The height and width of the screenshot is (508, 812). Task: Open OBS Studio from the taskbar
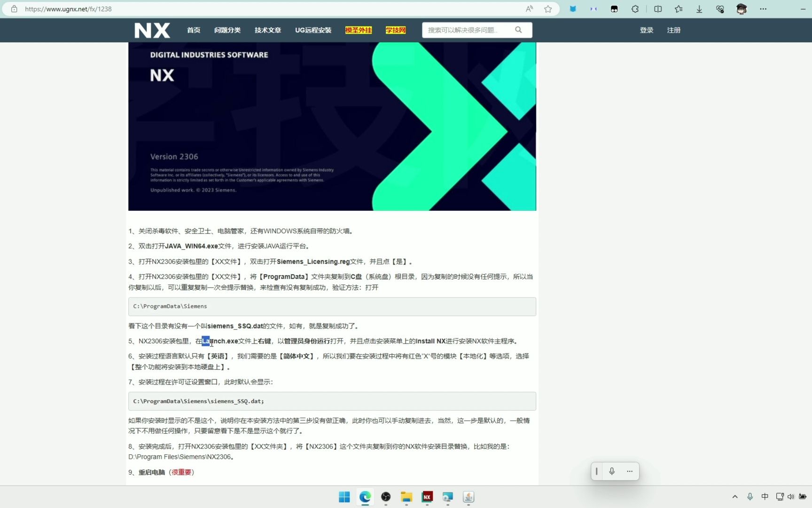(385, 497)
